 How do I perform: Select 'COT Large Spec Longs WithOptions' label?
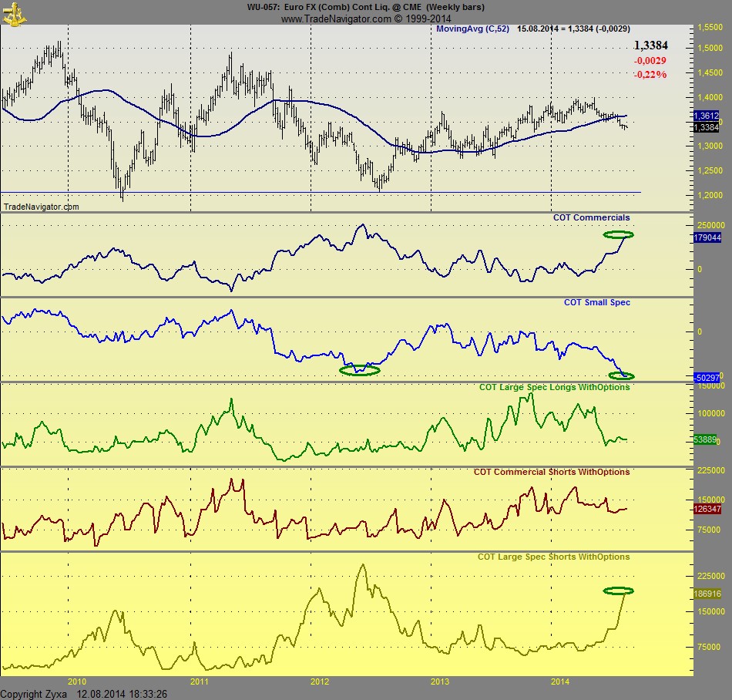click(555, 387)
